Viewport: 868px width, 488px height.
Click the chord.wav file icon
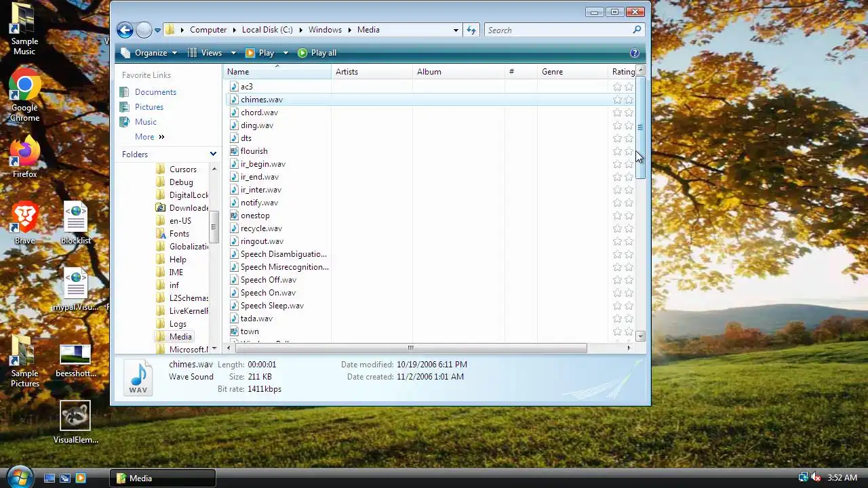(234, 113)
